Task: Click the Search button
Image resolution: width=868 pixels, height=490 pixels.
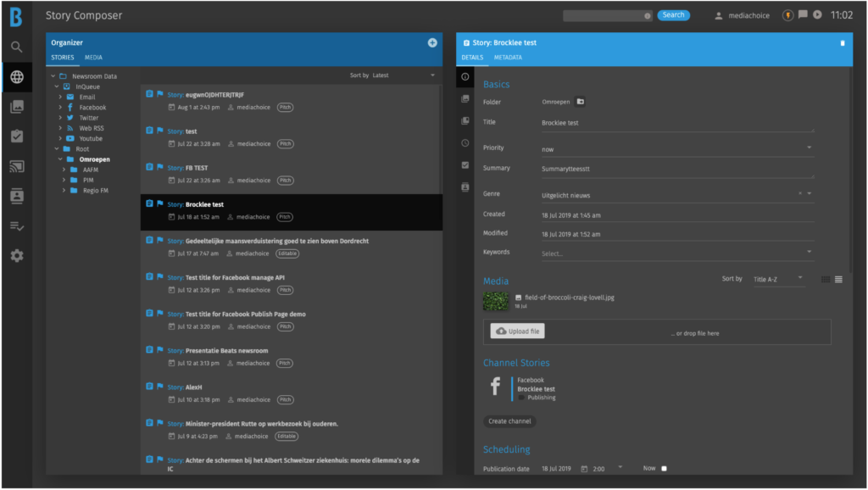Action: (x=673, y=15)
